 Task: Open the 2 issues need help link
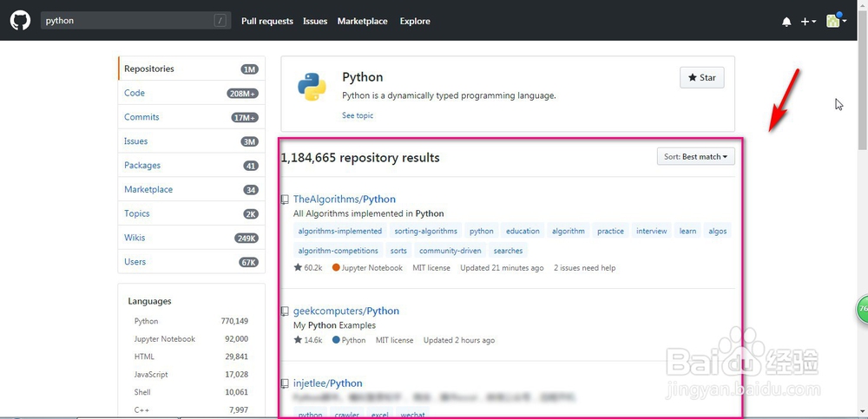click(584, 268)
